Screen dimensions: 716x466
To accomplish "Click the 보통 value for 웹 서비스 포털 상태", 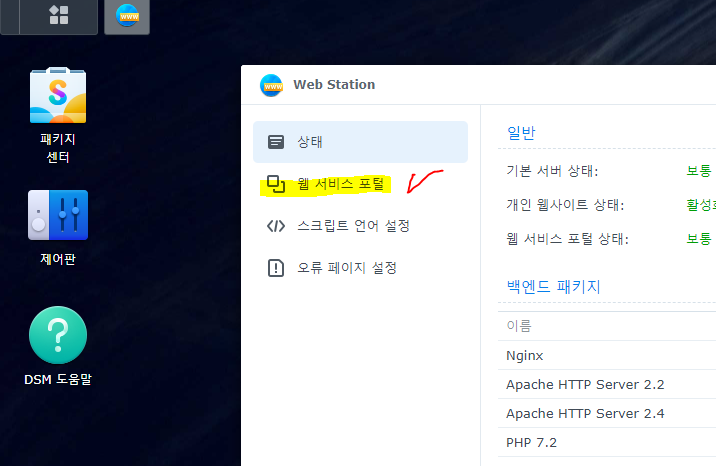I will pyautogui.click(x=699, y=239).
